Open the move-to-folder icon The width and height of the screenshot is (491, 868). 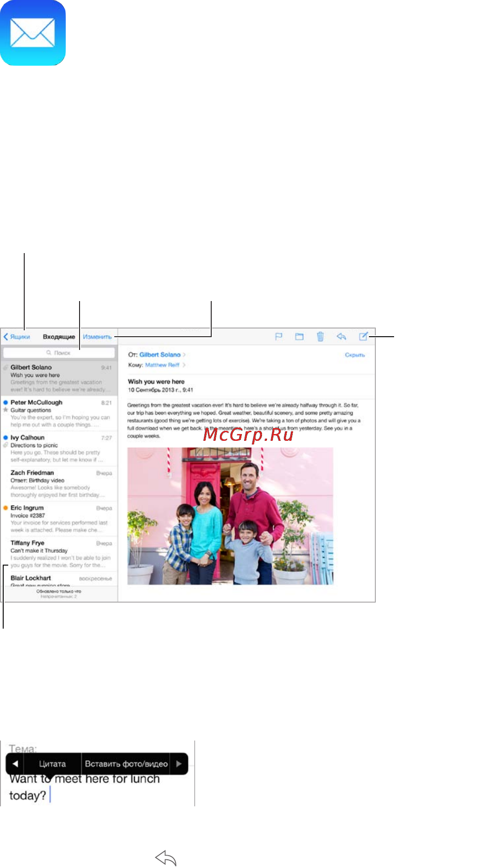(x=299, y=337)
